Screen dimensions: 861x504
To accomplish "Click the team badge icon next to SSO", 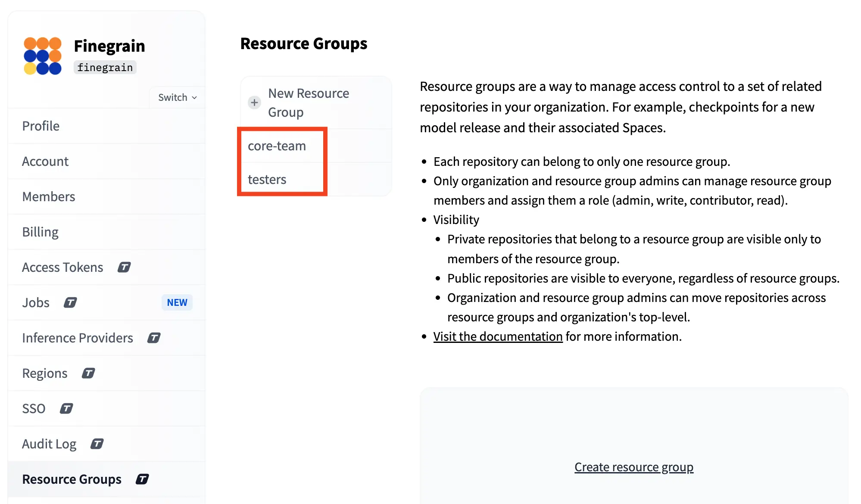I will 66,409.
